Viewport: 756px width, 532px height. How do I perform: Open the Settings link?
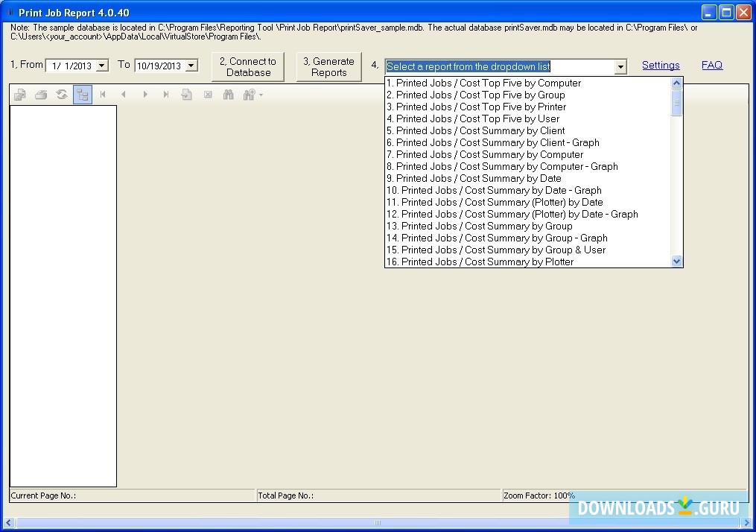coord(661,65)
